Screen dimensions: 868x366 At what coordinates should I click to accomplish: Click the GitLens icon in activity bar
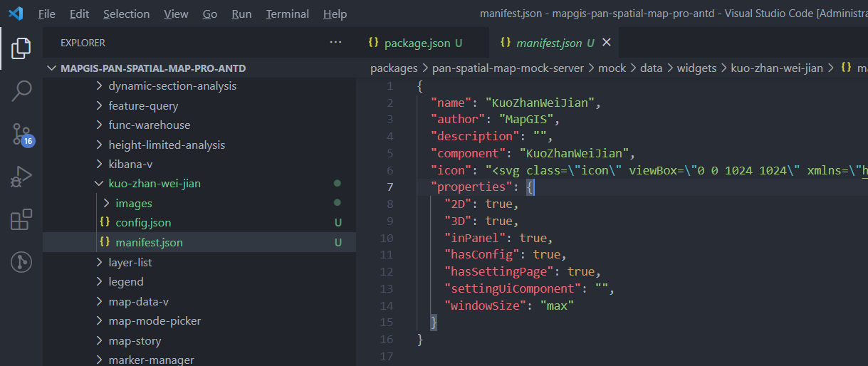pos(21,262)
